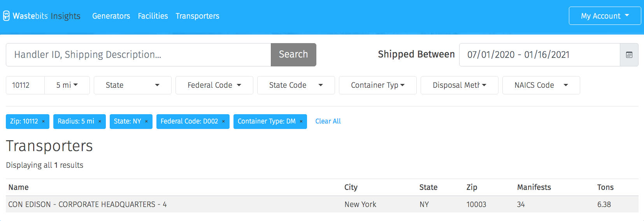Open the Facilities nav item

153,16
